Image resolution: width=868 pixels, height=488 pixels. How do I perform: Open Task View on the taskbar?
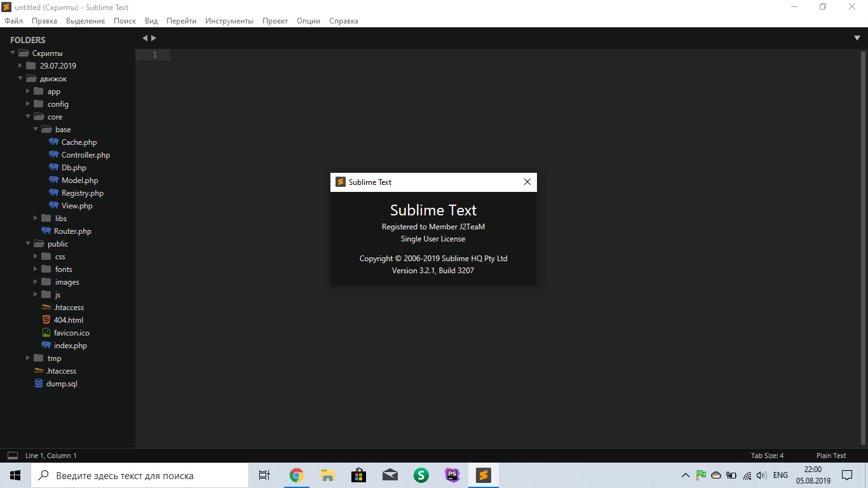point(264,475)
